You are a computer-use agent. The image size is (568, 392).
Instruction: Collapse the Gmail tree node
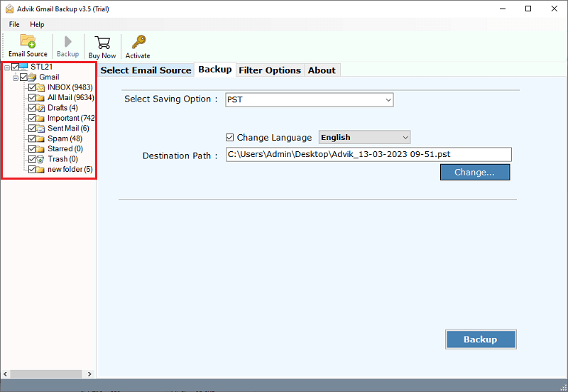point(16,77)
